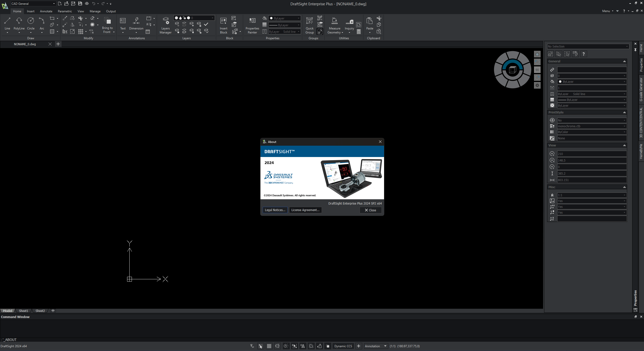Open the Measure Geometry tool
The image size is (644, 351).
pyautogui.click(x=334, y=25)
